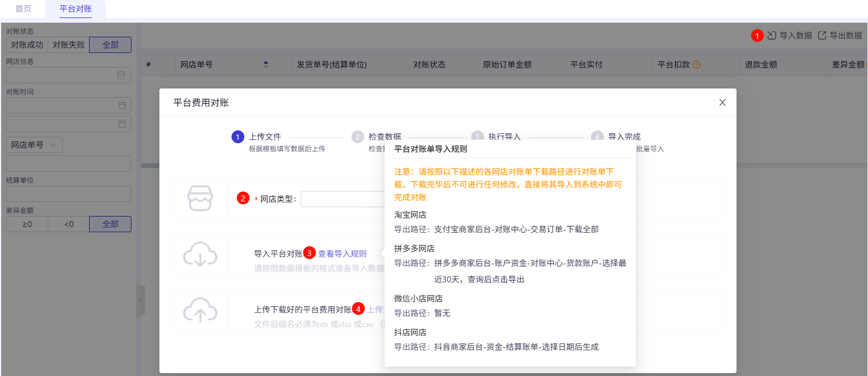Close the 平台费用对账 dialog
The image size is (868, 376).
pyautogui.click(x=723, y=102)
